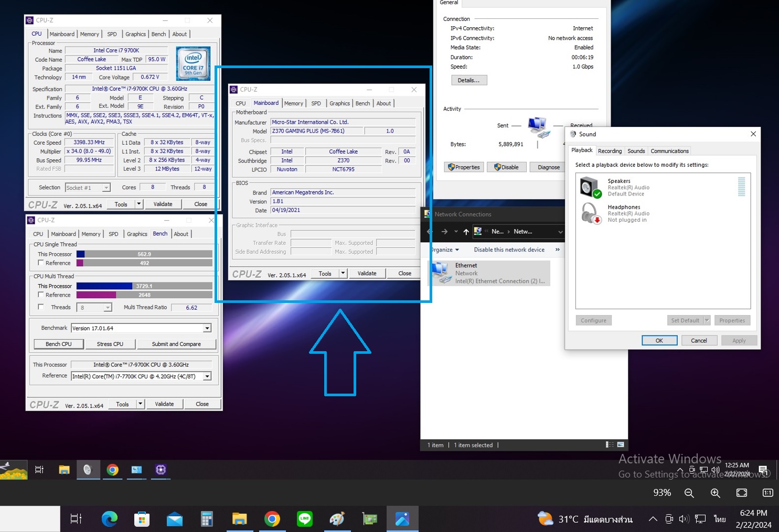The image size is (779, 532).
Task: Open the Selection Socket #1 dropdown
Action: [x=106, y=188]
